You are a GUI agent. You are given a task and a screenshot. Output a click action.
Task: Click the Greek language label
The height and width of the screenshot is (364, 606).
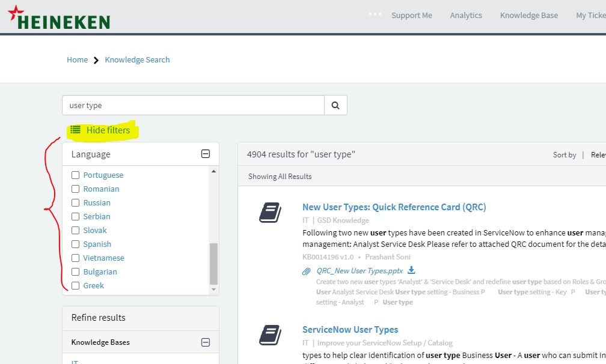click(94, 286)
